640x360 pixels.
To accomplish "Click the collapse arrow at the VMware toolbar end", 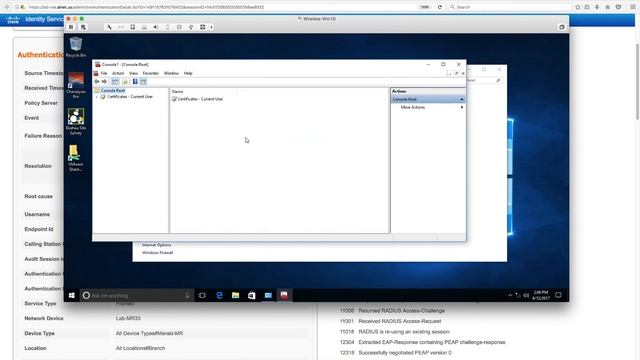I will point(211,27).
